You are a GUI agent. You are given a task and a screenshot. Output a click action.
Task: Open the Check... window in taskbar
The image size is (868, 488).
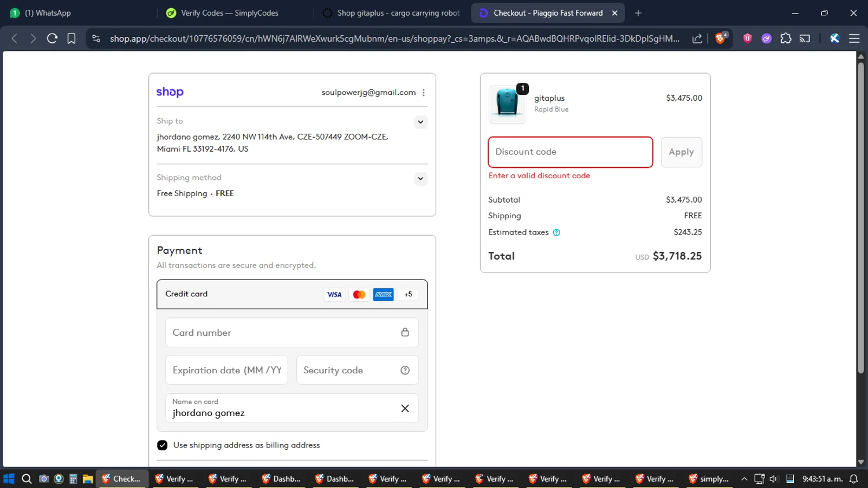[x=122, y=479]
